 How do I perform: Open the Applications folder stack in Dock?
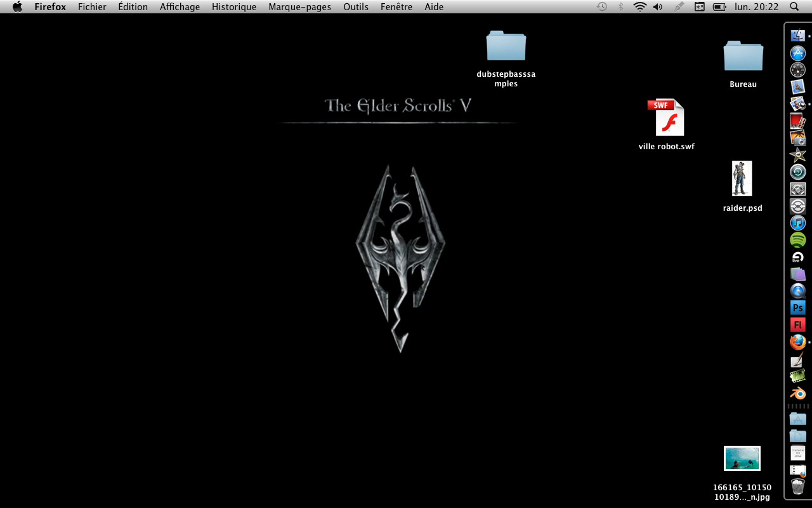coord(797,419)
